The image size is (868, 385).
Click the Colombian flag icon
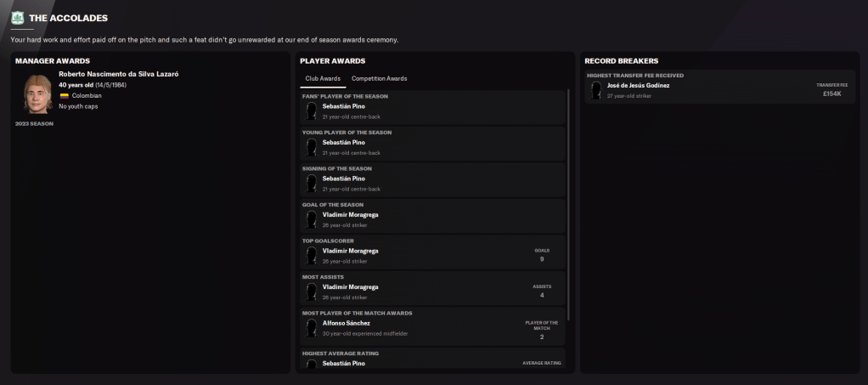pos(64,96)
